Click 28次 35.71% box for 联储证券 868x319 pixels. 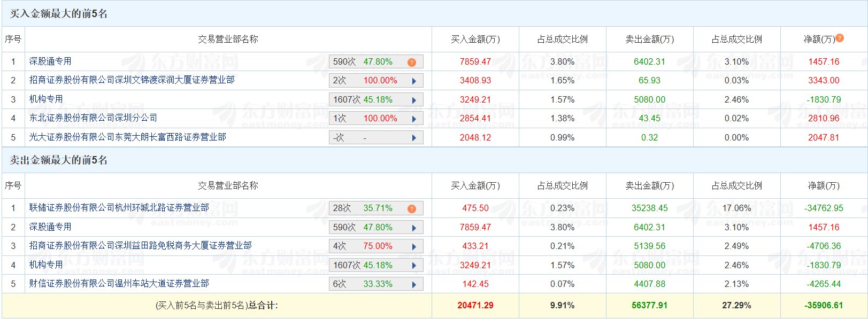pos(376,208)
